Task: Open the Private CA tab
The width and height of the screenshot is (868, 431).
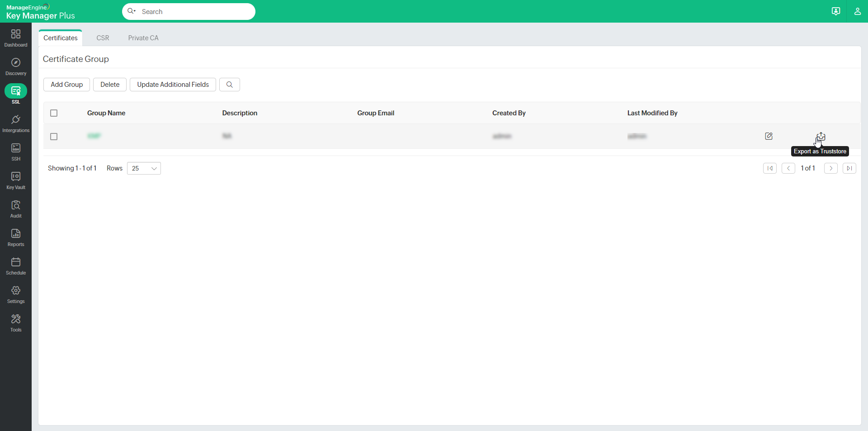Action: [x=143, y=38]
